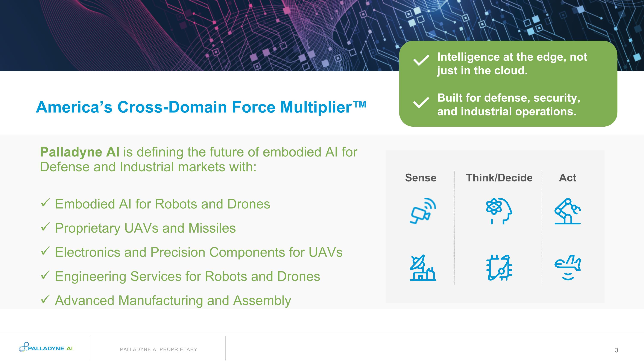Click the security camera sensing icon
Viewport: 644px width, 362px height.
click(x=423, y=211)
